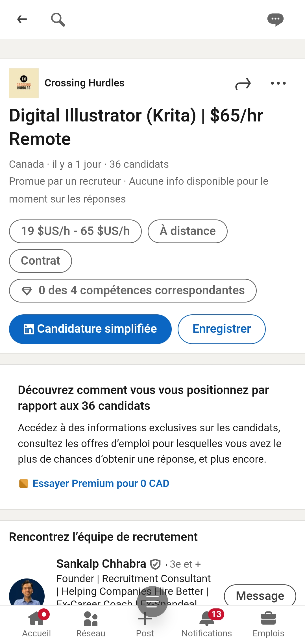The image size is (305, 644).
Task: Open the messaging speech bubble icon
Action: coord(275,19)
